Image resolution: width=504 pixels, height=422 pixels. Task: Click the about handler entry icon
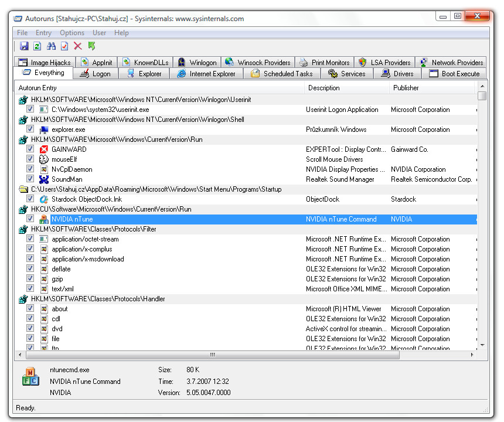[x=44, y=309]
